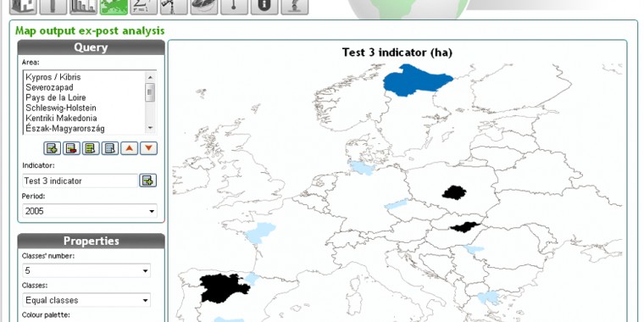This screenshot has height=322, width=644.
Task: Add indicator using button beside indicator field
Action: [x=147, y=180]
